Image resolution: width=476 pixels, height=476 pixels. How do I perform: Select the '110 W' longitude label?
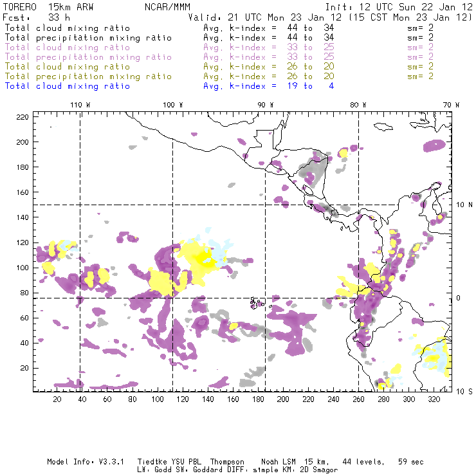pyautogui.click(x=80, y=105)
